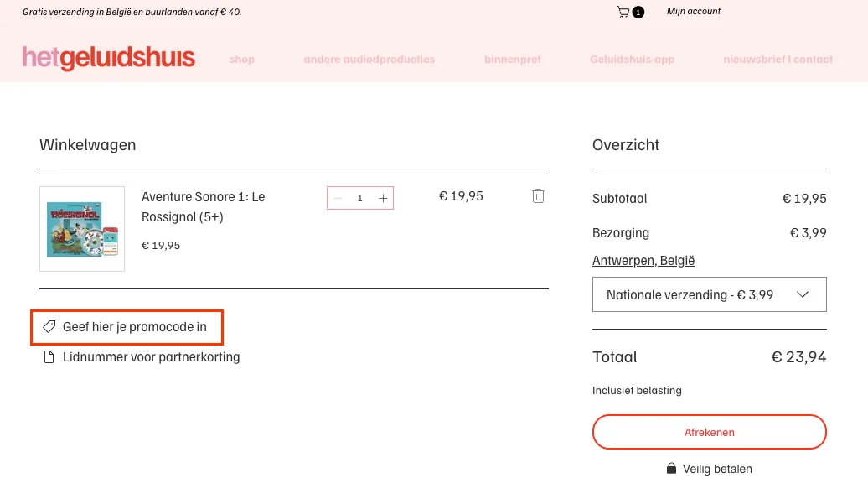The image size is (868, 499).
Task: Click the Totaal amount € 23,94
Action: (x=798, y=357)
